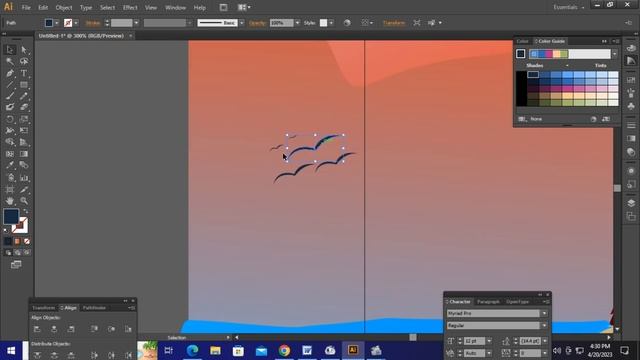Viewport: 640px width, 360px height.
Task: Pick the selected dark blue shade swatch
Action: pyautogui.click(x=533, y=74)
